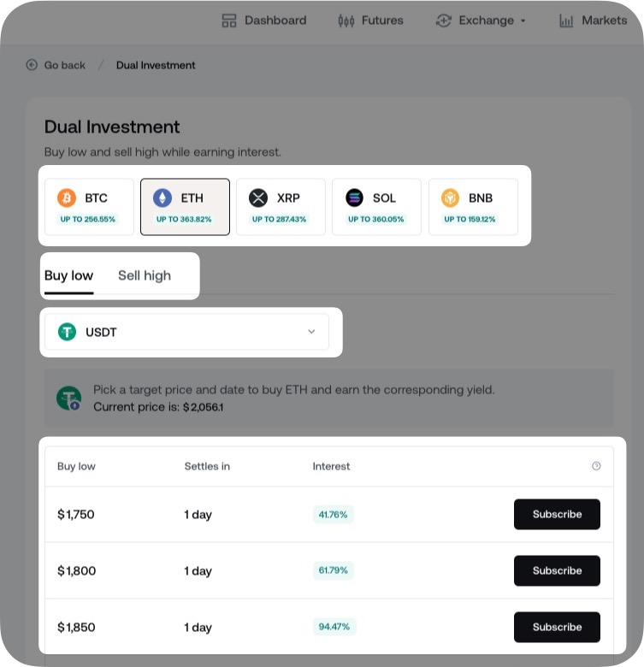Subscribe to the $1,850 target price
644x667 pixels.
(557, 628)
